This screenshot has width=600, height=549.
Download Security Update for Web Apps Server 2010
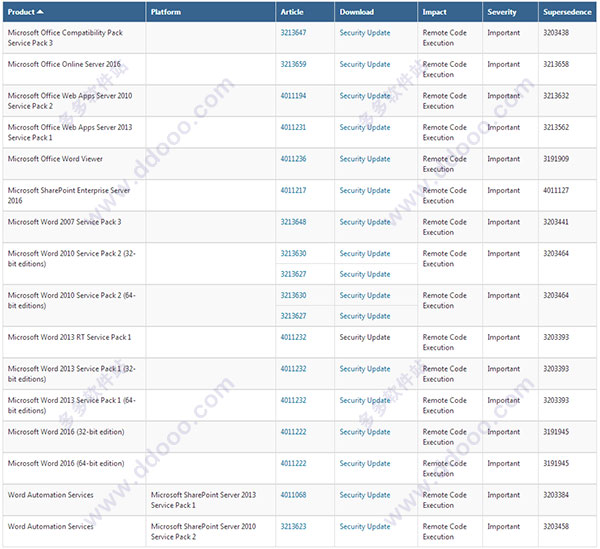[x=365, y=96]
